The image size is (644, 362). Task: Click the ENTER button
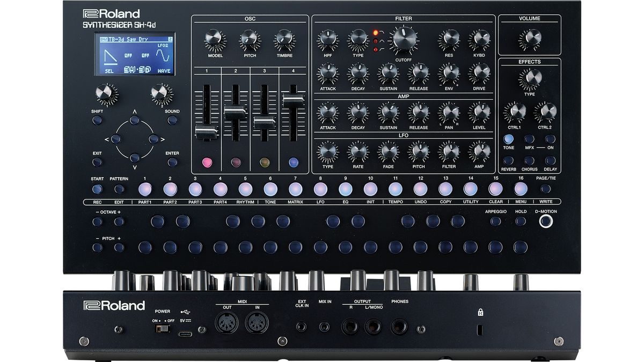pyautogui.click(x=172, y=162)
